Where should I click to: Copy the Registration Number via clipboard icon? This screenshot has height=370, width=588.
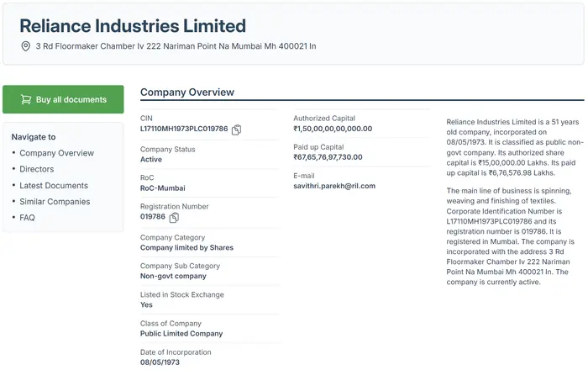click(x=174, y=217)
